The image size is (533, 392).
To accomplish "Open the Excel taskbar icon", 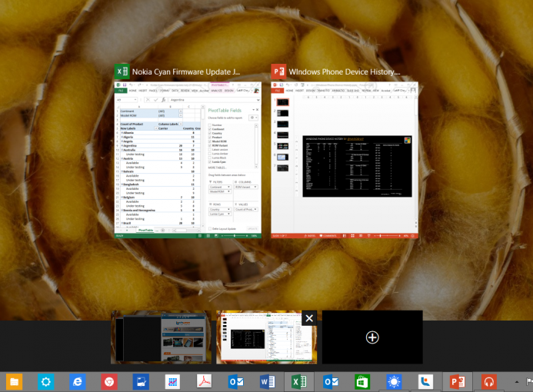I will tap(299, 382).
